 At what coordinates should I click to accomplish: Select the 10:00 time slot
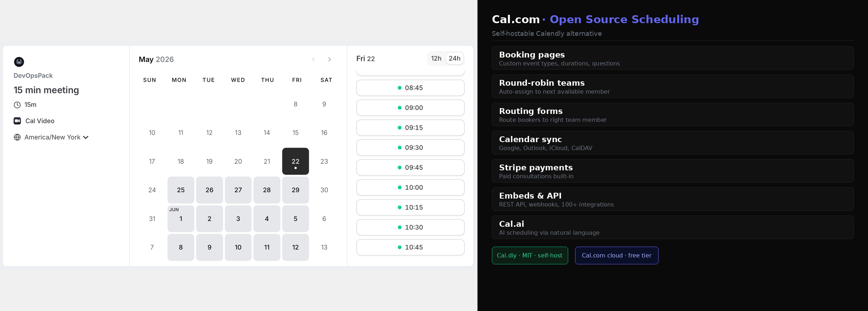coord(410,187)
